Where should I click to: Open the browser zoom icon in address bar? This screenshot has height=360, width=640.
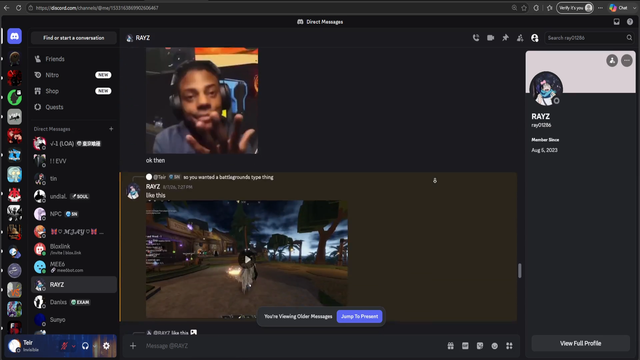click(514, 8)
